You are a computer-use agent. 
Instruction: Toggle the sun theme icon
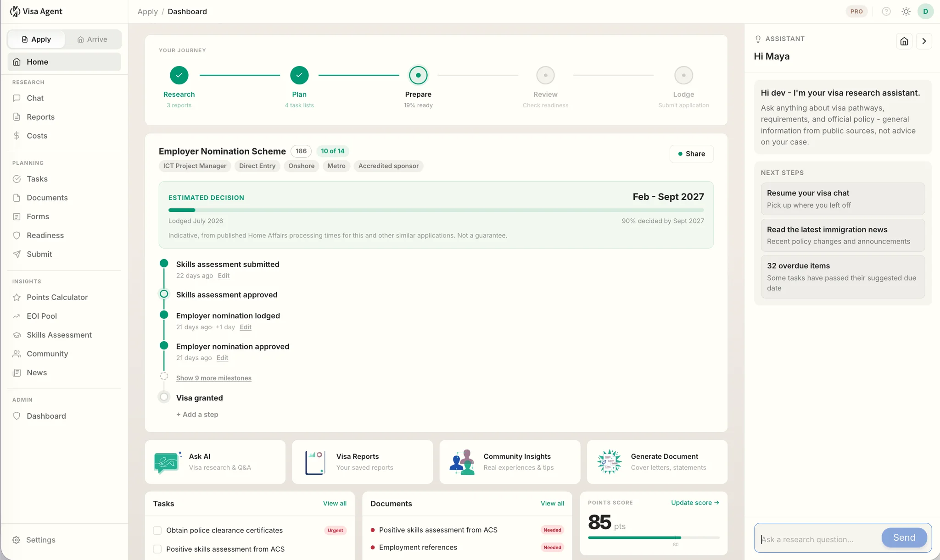pos(906,11)
